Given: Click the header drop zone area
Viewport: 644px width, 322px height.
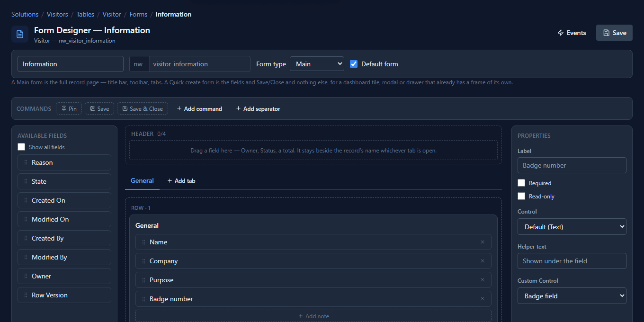Looking at the screenshot, I should [x=313, y=151].
